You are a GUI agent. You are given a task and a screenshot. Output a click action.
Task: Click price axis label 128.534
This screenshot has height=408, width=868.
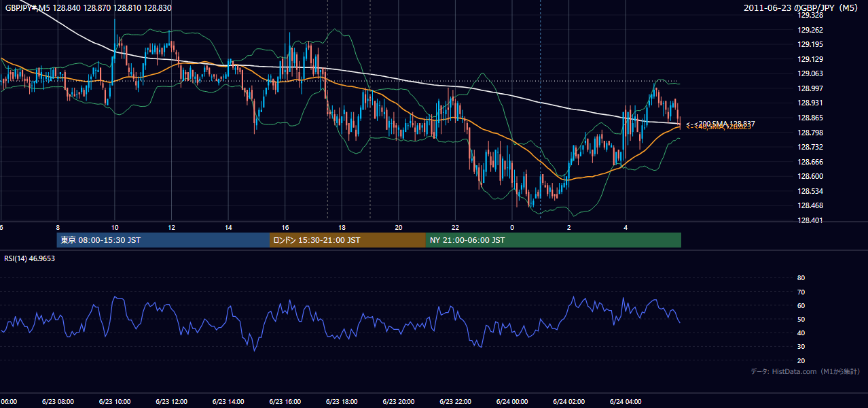[x=810, y=191]
